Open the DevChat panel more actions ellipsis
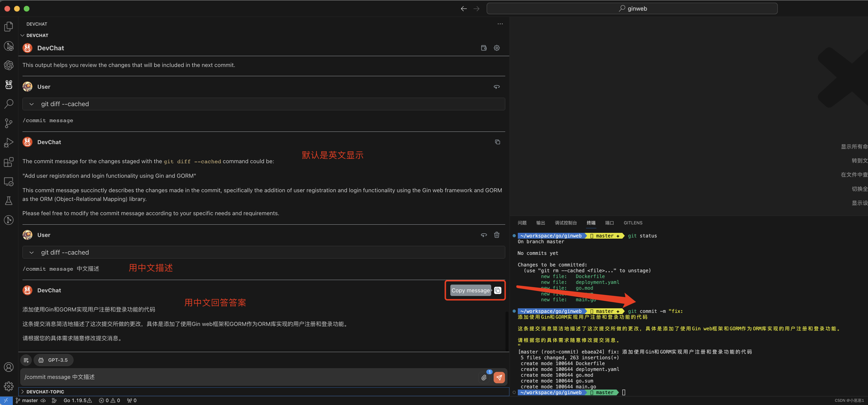This screenshot has height=405, width=868. [x=500, y=24]
